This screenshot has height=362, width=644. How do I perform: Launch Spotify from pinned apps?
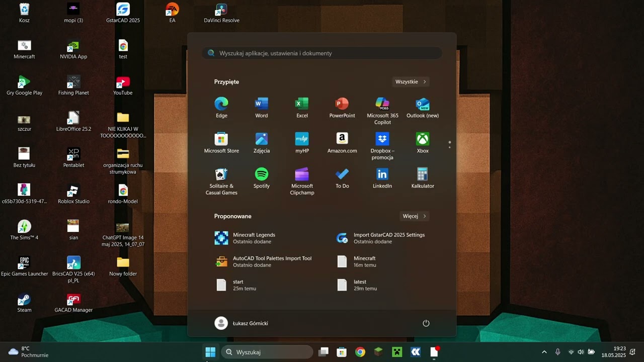pyautogui.click(x=262, y=178)
